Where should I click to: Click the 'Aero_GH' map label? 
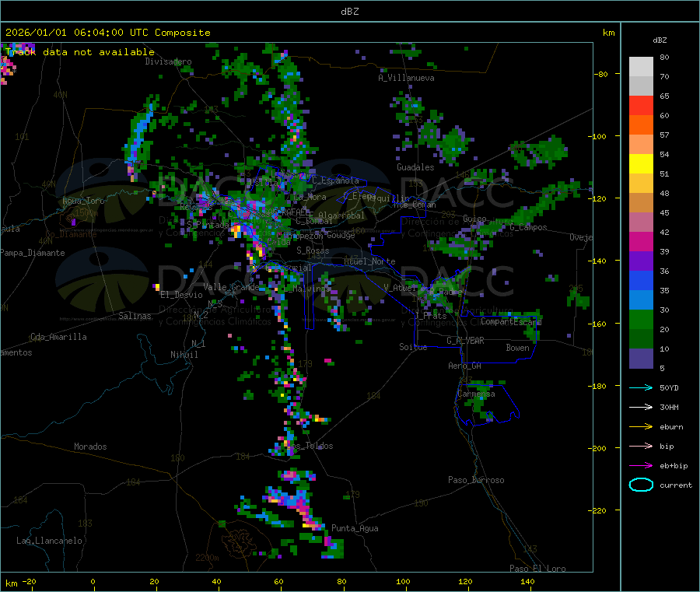coord(464,366)
